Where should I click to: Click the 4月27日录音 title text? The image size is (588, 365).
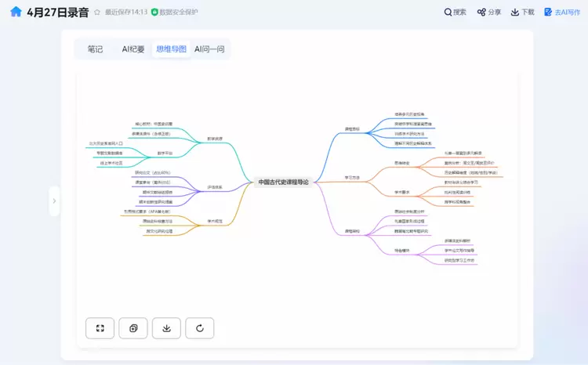tap(58, 13)
